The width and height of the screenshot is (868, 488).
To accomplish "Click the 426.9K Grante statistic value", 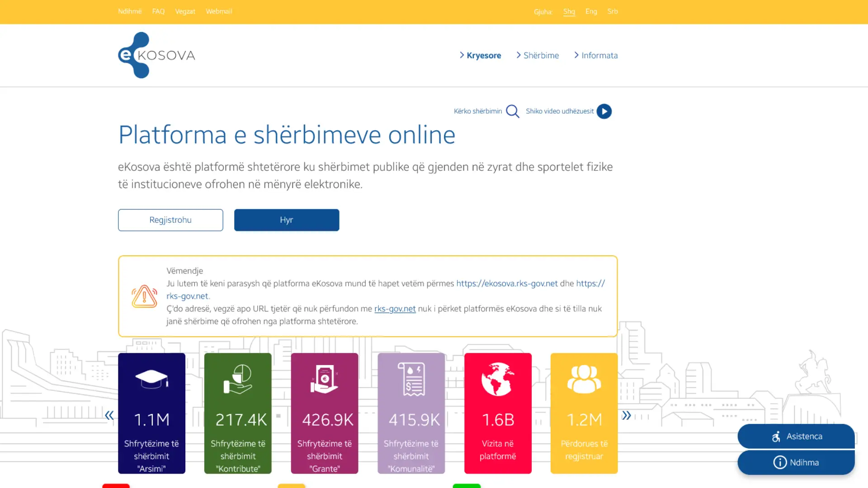I will point(328,420).
